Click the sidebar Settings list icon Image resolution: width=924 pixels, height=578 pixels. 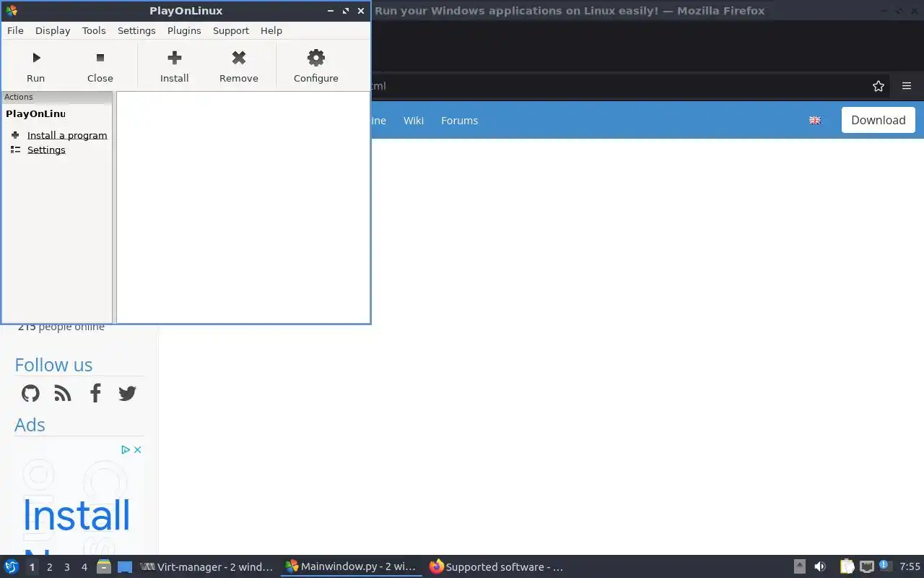pos(15,150)
